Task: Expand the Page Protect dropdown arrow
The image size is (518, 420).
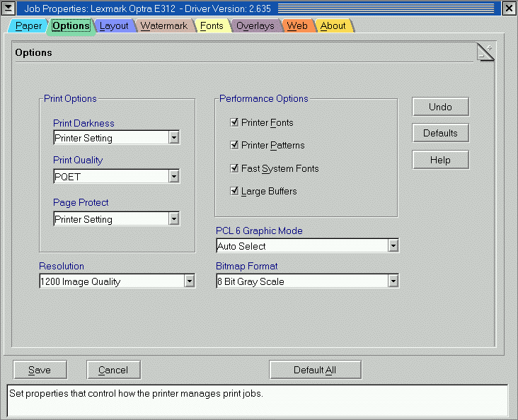Action: [x=174, y=218]
